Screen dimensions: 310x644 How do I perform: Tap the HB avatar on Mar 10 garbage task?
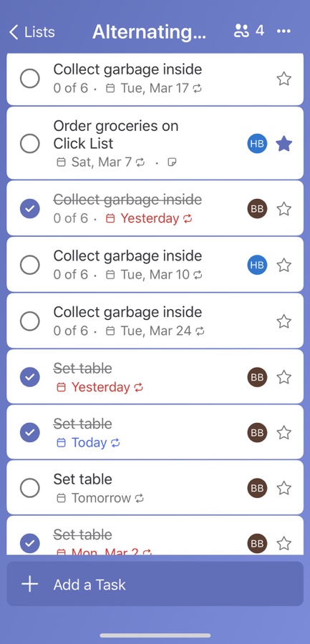pyautogui.click(x=257, y=265)
